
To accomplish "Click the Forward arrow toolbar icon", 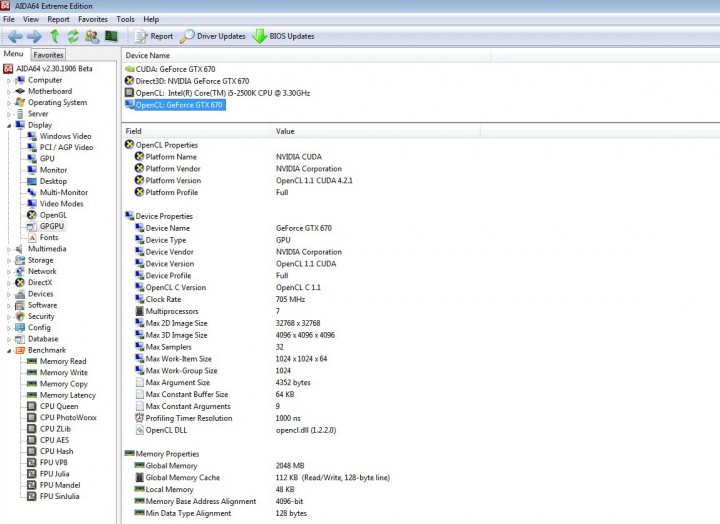I will point(34,36).
